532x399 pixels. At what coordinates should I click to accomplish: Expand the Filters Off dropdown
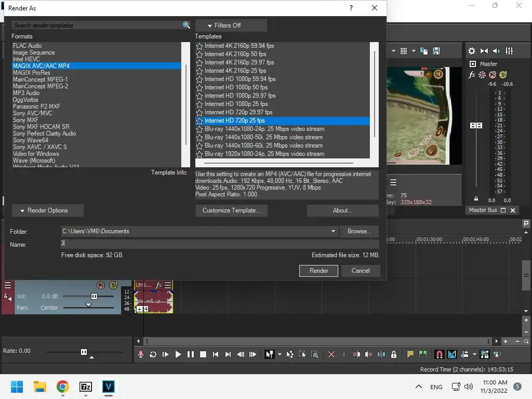coord(231,25)
